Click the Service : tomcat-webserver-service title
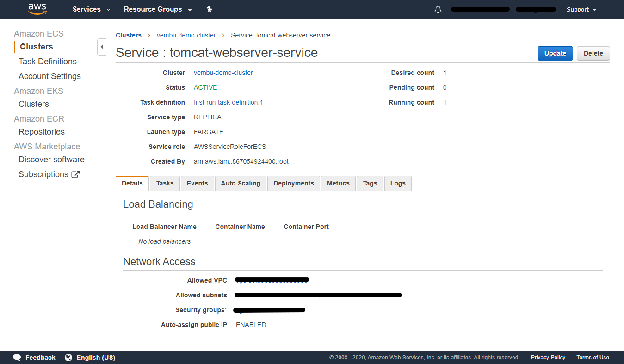 click(216, 53)
